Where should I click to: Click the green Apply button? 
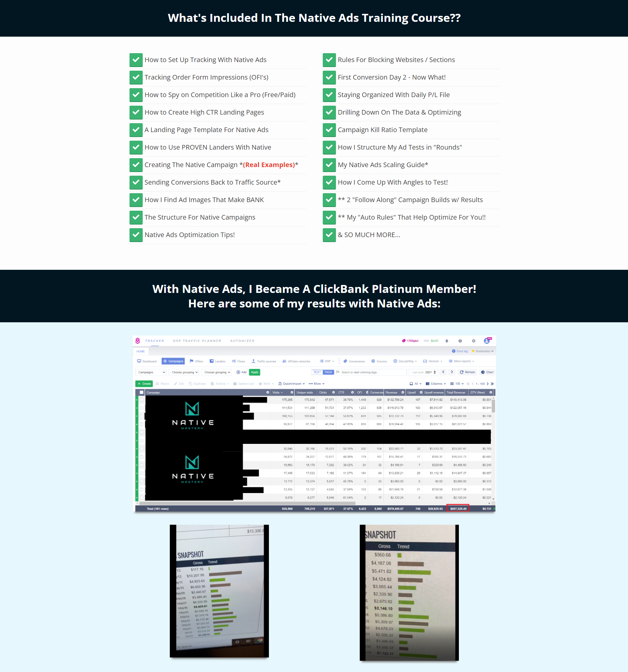click(255, 372)
